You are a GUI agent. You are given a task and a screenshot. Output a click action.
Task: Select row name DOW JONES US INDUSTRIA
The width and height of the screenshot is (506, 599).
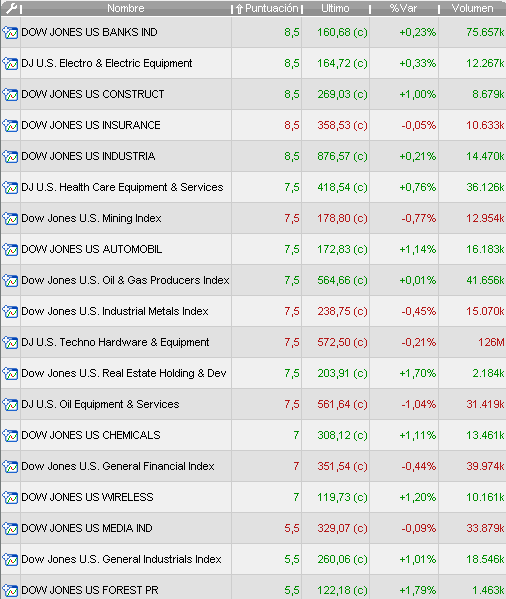coord(88,156)
